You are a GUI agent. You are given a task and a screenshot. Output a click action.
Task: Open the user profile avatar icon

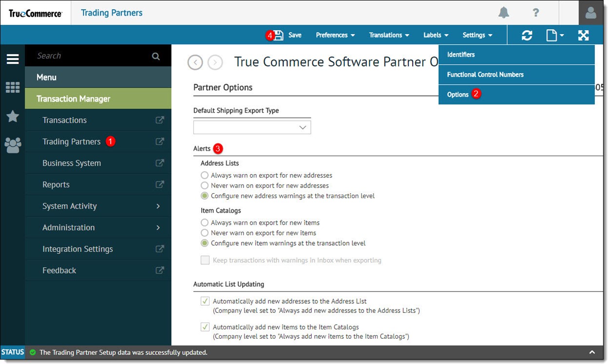coord(590,13)
